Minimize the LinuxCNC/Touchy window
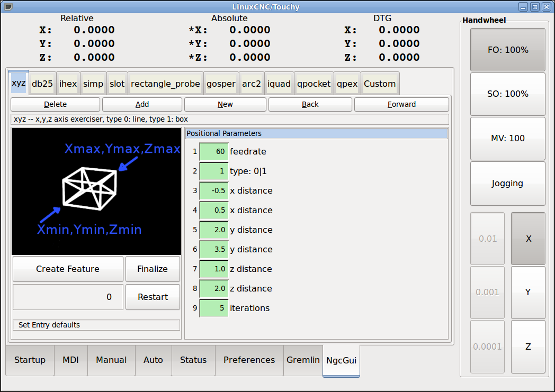 (523, 7)
